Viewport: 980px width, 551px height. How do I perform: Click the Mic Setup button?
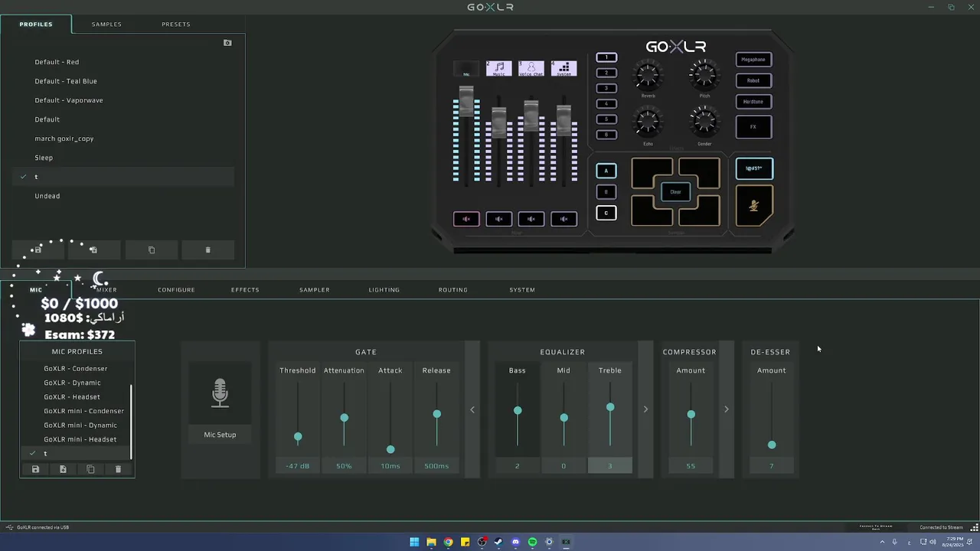click(x=220, y=435)
